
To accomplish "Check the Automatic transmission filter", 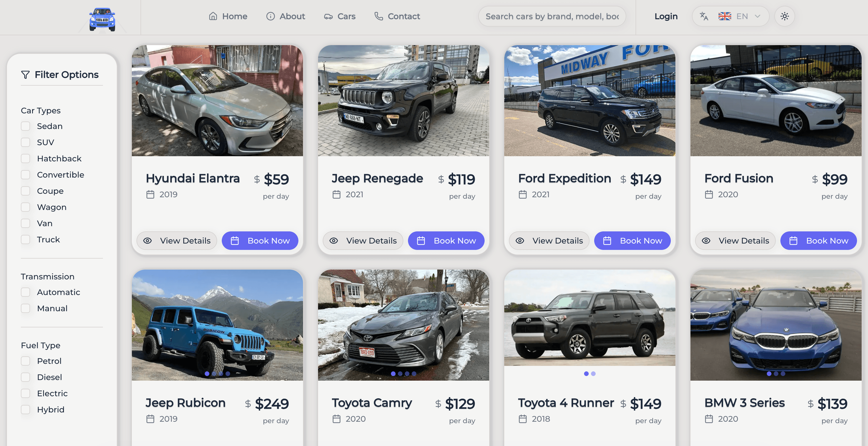I will point(26,292).
